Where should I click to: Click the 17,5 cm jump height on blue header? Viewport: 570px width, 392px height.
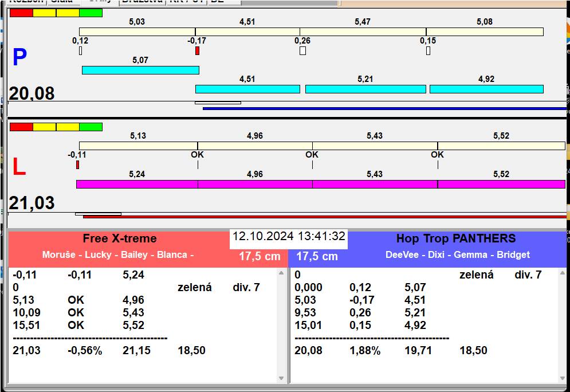pyautogui.click(x=317, y=256)
